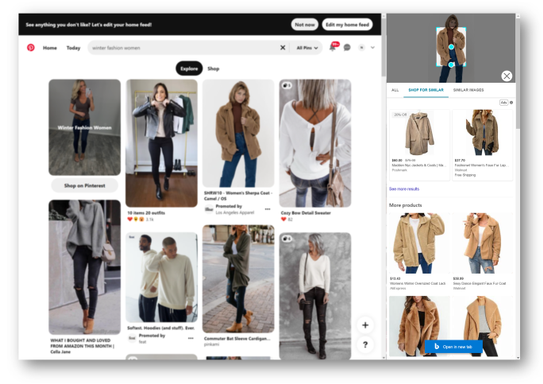The width and height of the screenshot is (543, 384).
Task: Click Open in new tab Bing button
Action: pyautogui.click(x=454, y=347)
